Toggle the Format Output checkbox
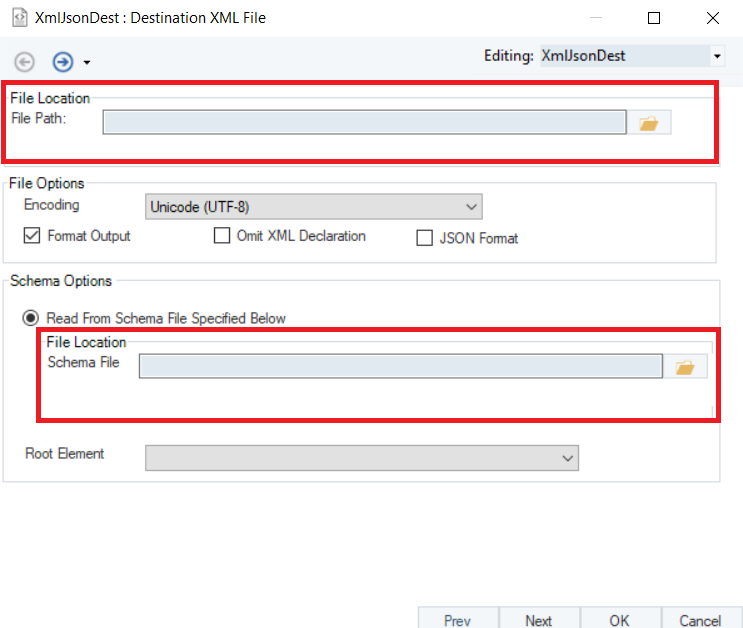This screenshot has height=628, width=743. [x=33, y=236]
